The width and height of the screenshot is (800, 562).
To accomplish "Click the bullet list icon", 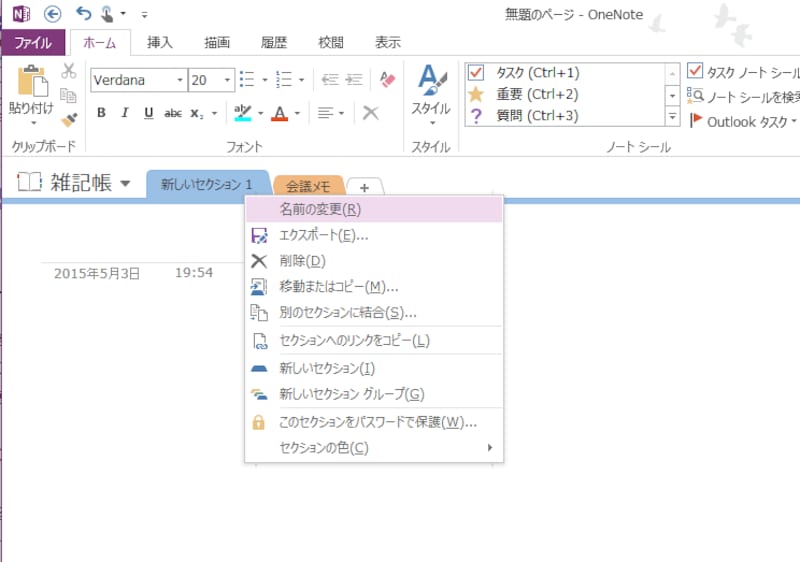I will click(x=247, y=80).
